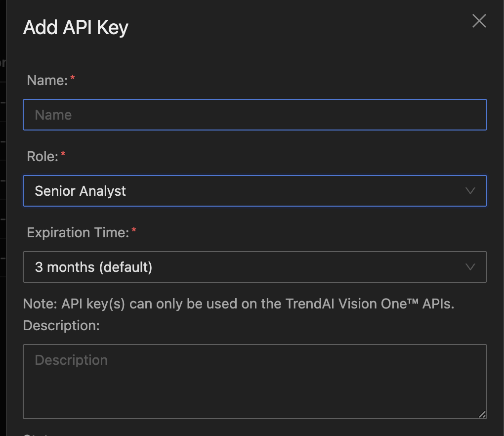Expand the Expiration Time dropdown
504x436 pixels.
pyautogui.click(x=254, y=267)
